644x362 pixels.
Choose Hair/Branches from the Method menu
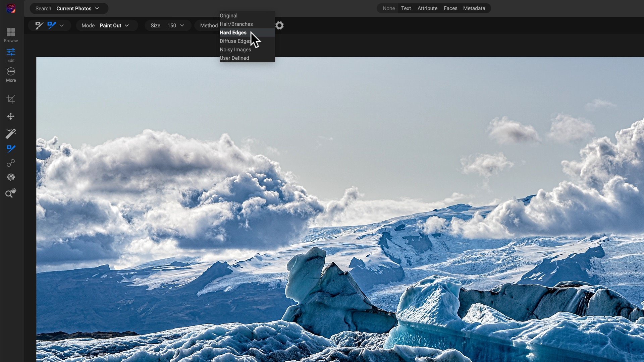pos(236,24)
